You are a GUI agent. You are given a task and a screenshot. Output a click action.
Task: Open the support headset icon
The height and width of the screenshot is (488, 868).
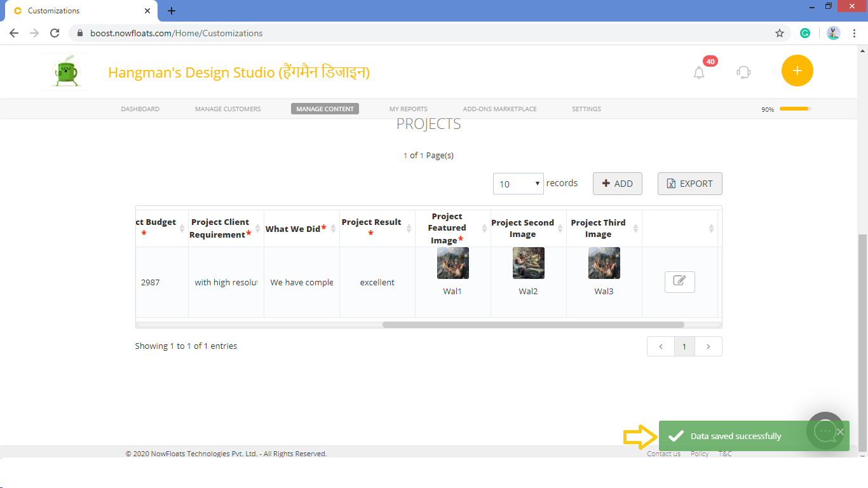[x=743, y=72]
